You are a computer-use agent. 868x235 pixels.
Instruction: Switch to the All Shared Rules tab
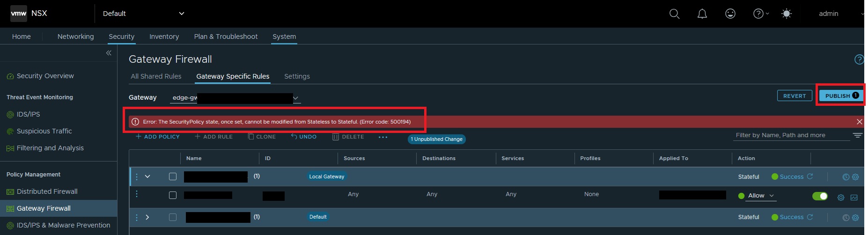(x=156, y=76)
